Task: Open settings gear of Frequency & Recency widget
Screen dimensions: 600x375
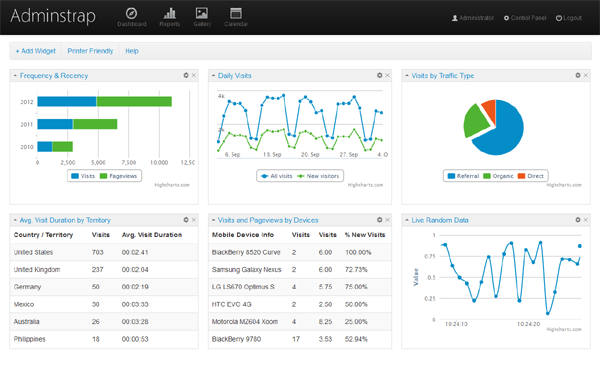Action: [186, 75]
